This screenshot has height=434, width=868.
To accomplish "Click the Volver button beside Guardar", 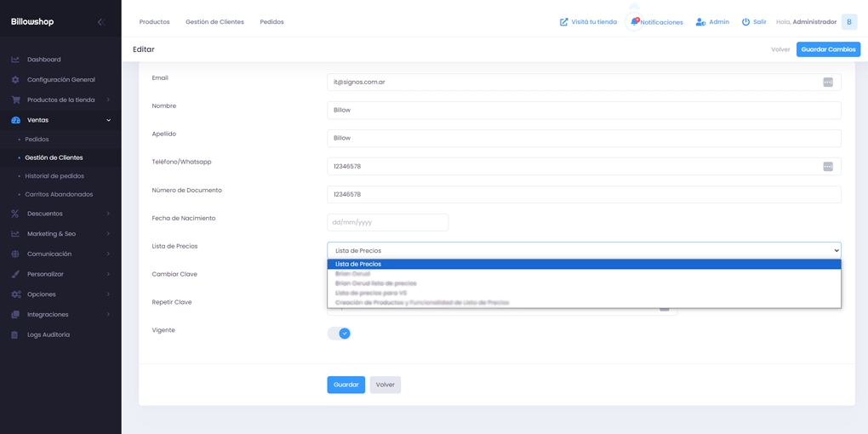I will coord(385,385).
